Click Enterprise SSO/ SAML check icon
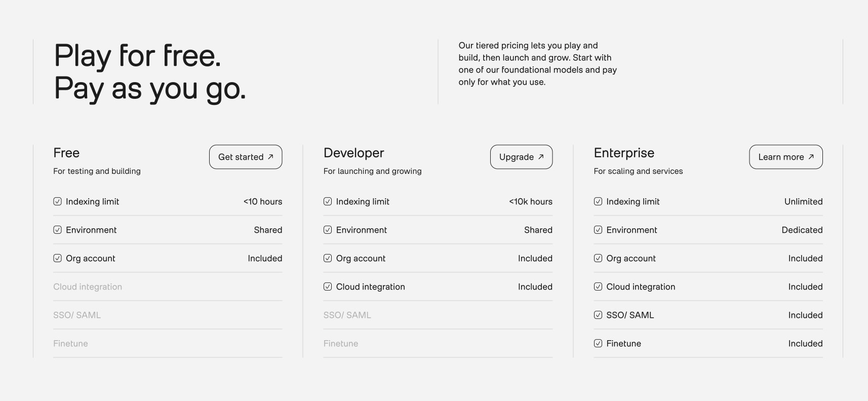This screenshot has width=868, height=401. (598, 315)
